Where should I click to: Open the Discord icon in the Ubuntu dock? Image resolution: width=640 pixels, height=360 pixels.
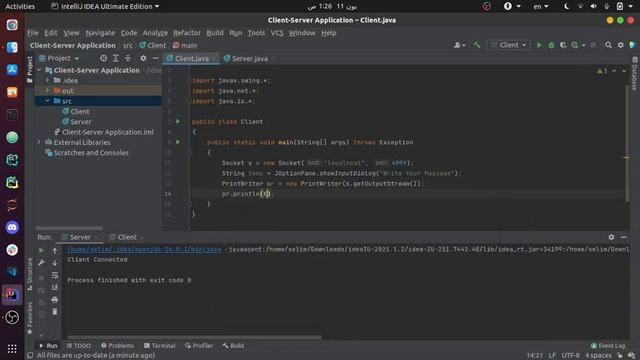coord(12,227)
